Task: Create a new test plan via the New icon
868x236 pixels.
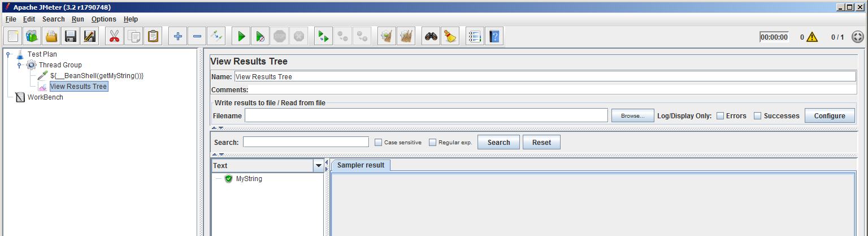Action: click(13, 37)
